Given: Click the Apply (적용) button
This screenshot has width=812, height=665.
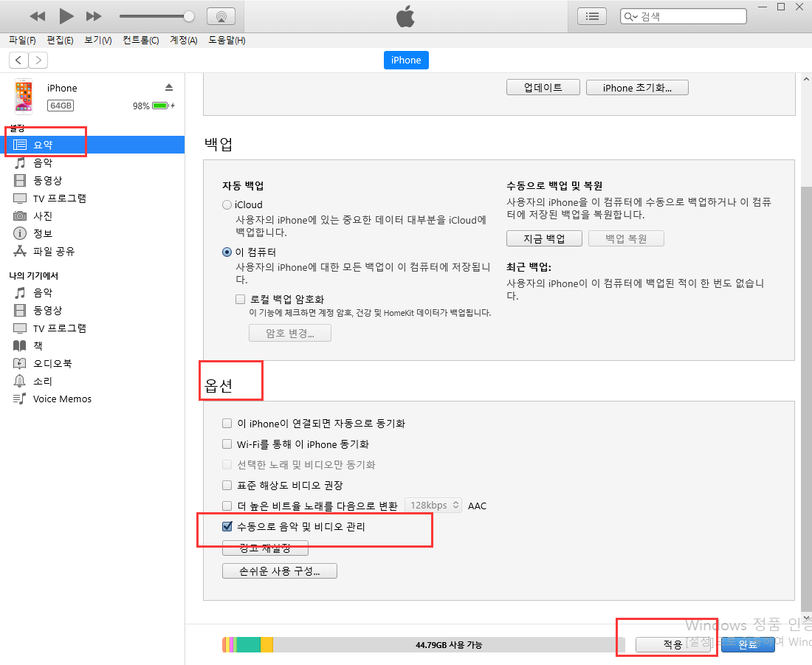Looking at the screenshot, I should click(672, 644).
